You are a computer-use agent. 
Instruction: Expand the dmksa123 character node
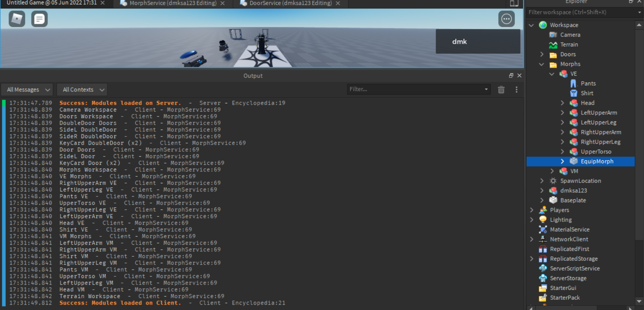point(542,191)
